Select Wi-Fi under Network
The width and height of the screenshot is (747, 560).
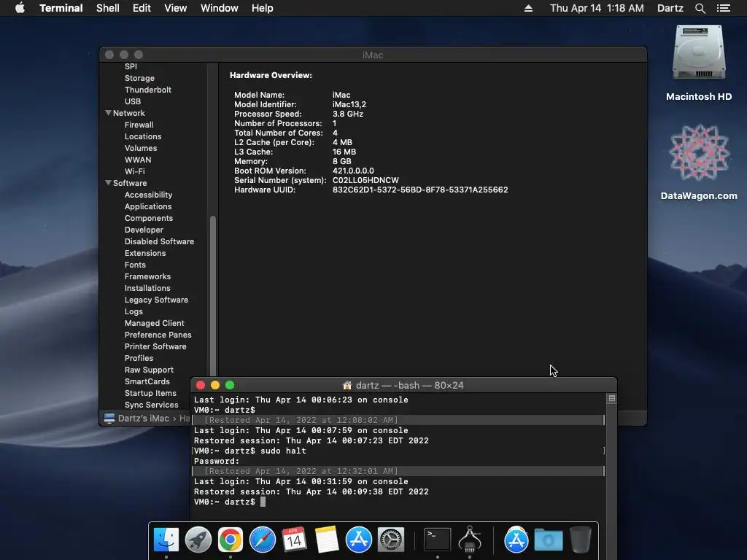[x=135, y=171]
